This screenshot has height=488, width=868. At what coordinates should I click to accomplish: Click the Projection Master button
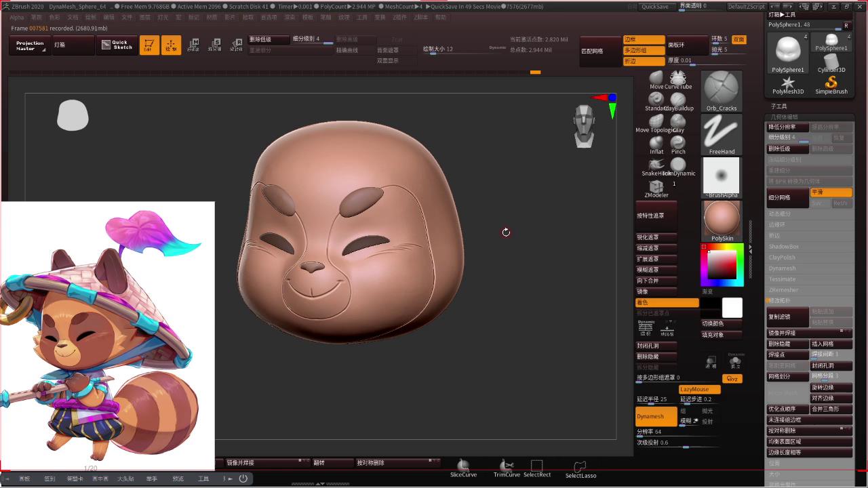point(31,45)
